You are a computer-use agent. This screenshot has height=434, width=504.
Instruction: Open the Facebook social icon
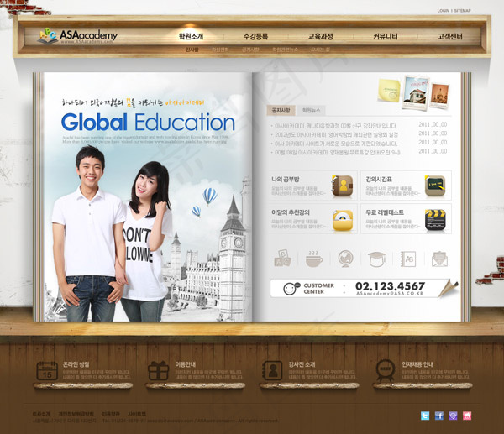pos(439,416)
